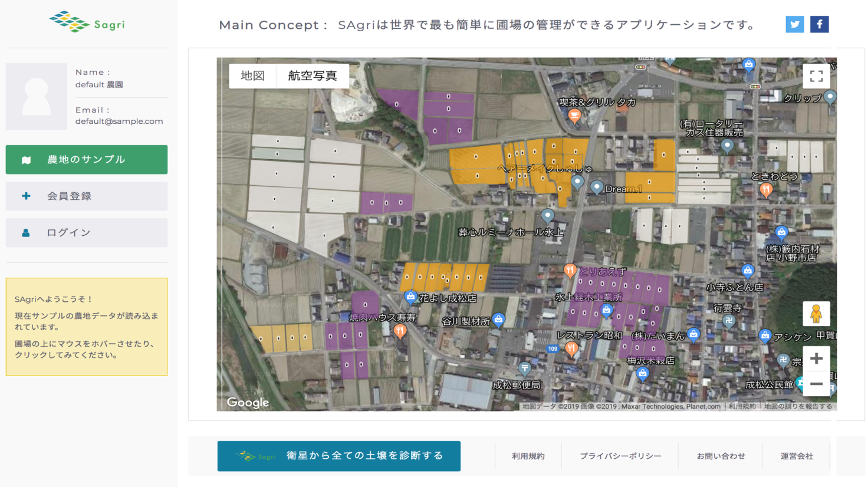The width and height of the screenshot is (868, 487).
Task: Zoom out on the map
Action: (816, 384)
